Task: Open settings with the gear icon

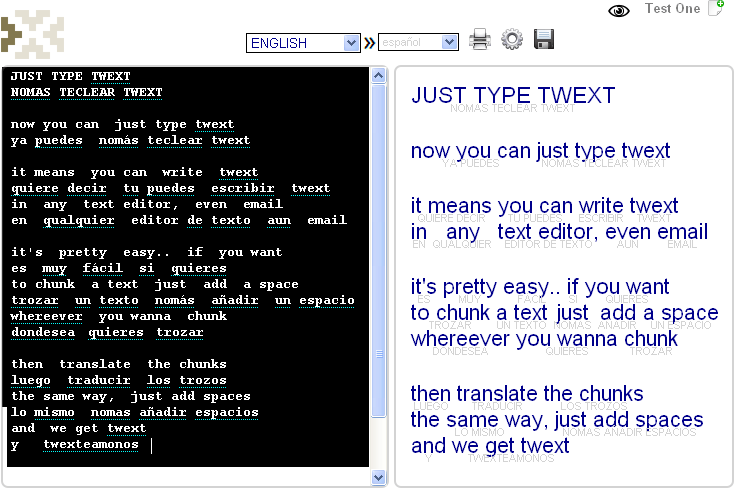Action: (512, 40)
